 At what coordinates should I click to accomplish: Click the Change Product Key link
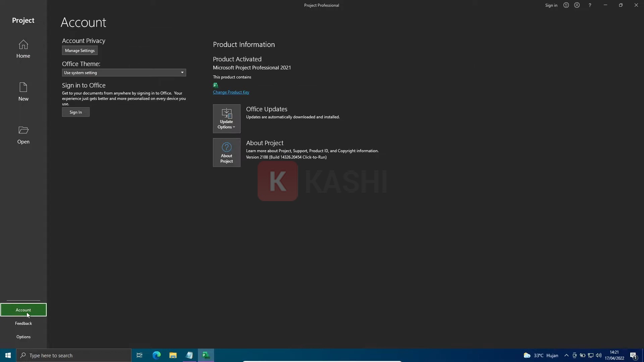(231, 92)
